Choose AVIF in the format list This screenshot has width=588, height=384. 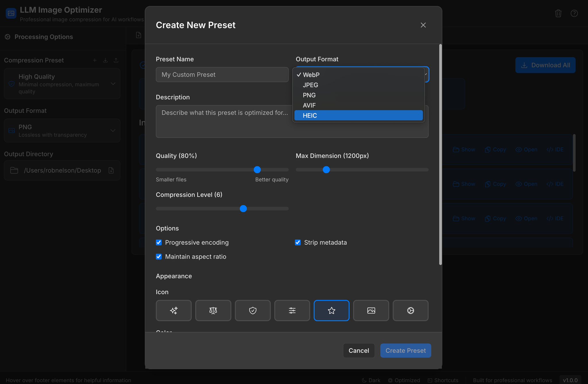(x=359, y=105)
